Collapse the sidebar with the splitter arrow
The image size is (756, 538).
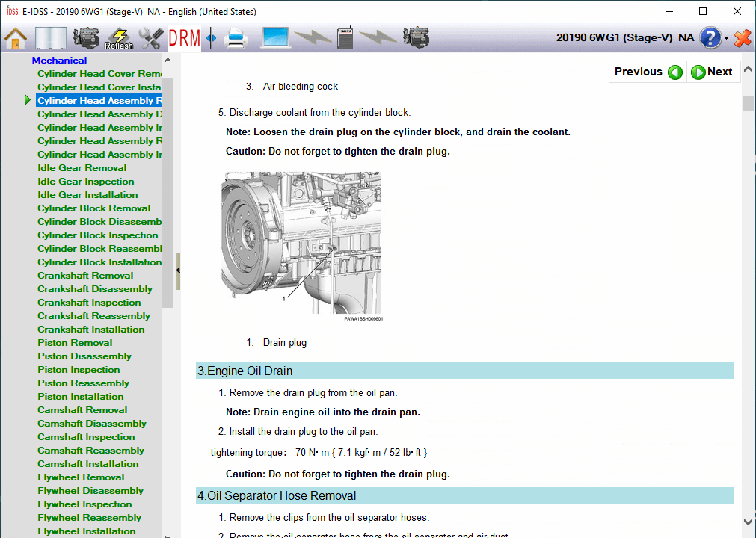[x=178, y=270]
